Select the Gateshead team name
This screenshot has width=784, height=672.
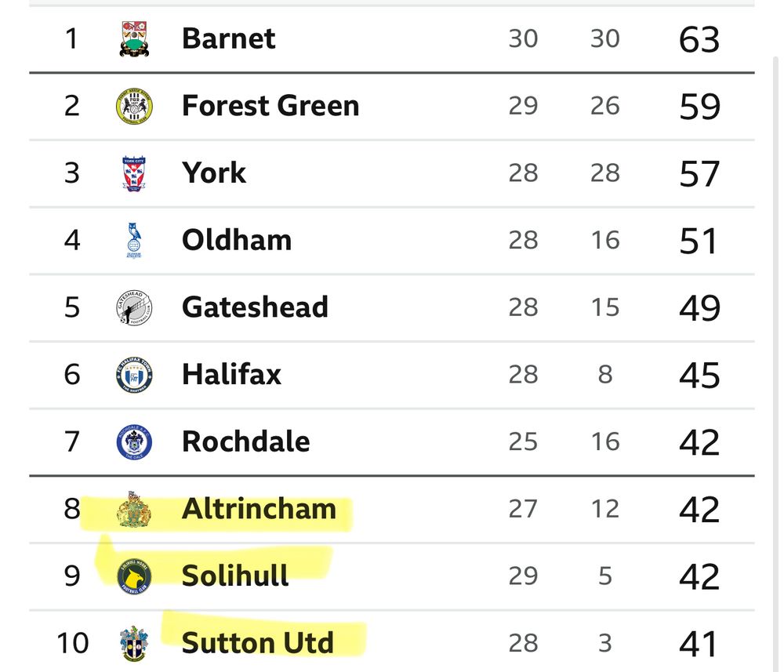[x=255, y=307]
